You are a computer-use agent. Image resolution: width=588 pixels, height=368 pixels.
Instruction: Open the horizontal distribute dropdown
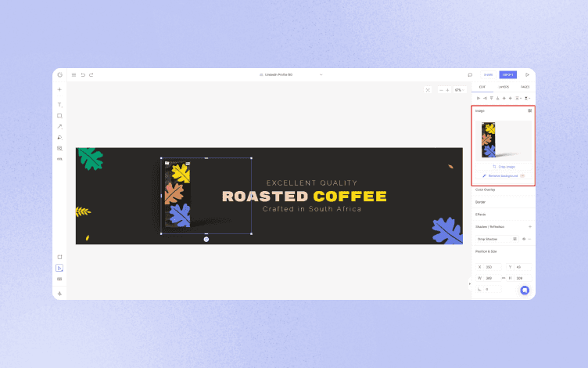[x=518, y=99]
